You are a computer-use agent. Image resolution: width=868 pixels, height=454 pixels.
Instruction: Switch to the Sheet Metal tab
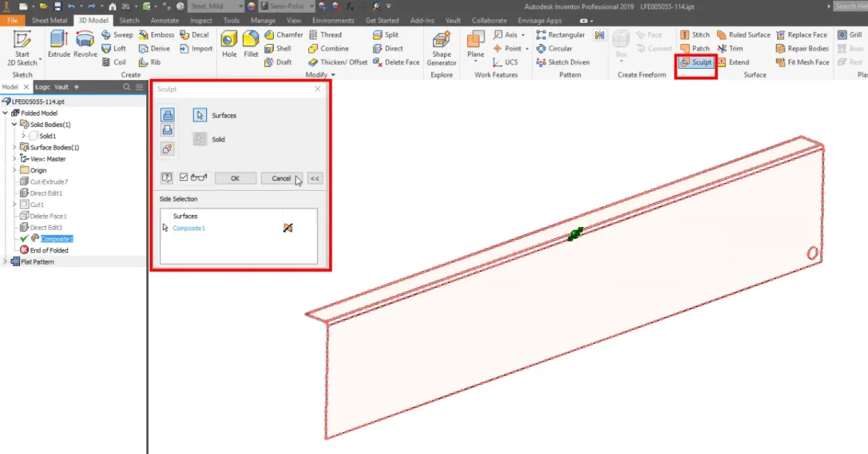point(50,21)
